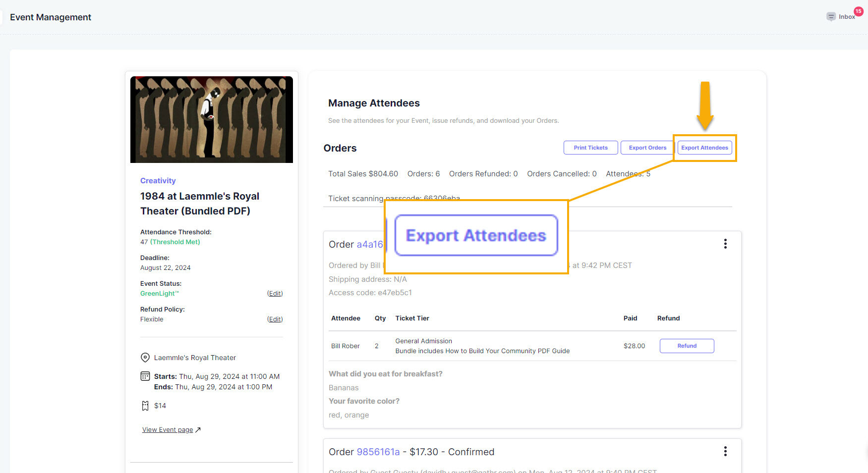Click the Event Management header title

coord(51,17)
